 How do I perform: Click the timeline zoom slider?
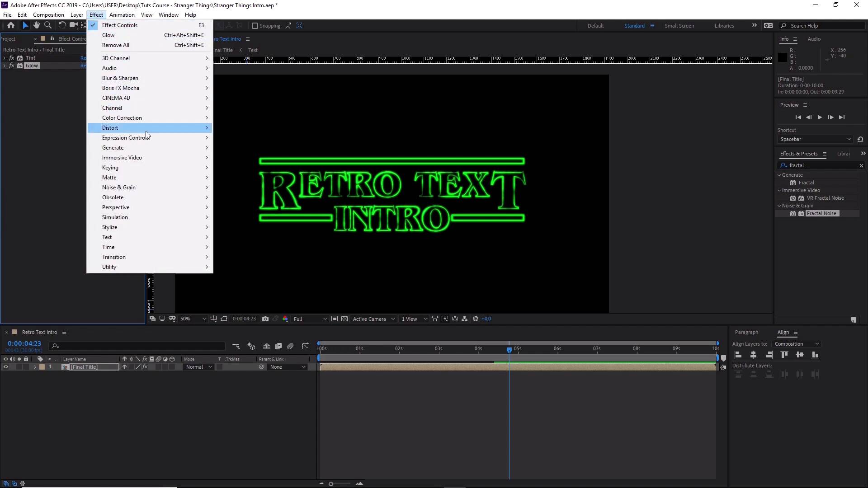pyautogui.click(x=331, y=484)
